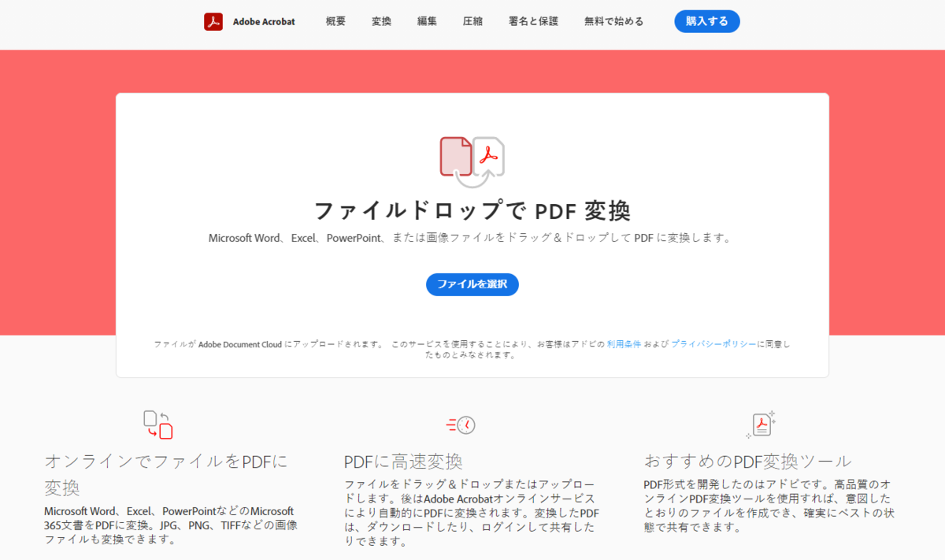Screen dimensions: 945x560
Task: Click the description starting with Microsoft Word、Excel、PowerPoint、または
Action: [470, 238]
